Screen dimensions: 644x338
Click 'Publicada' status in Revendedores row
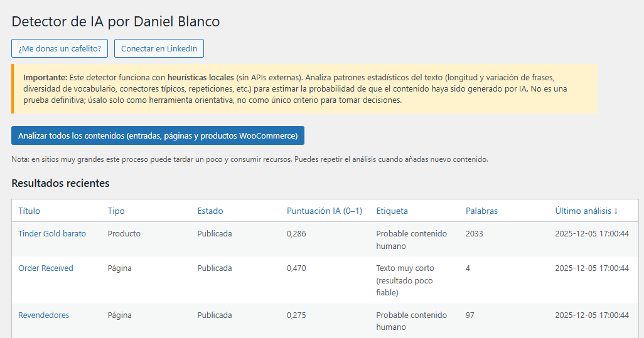tap(215, 315)
